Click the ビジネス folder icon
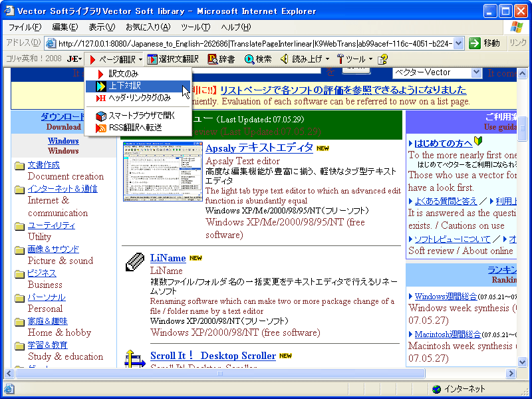This screenshot has height=399, width=532. [20, 274]
